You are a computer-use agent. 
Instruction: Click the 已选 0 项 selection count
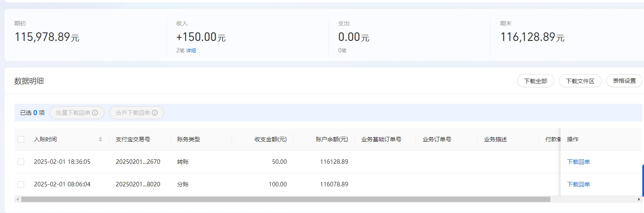[x=32, y=113]
